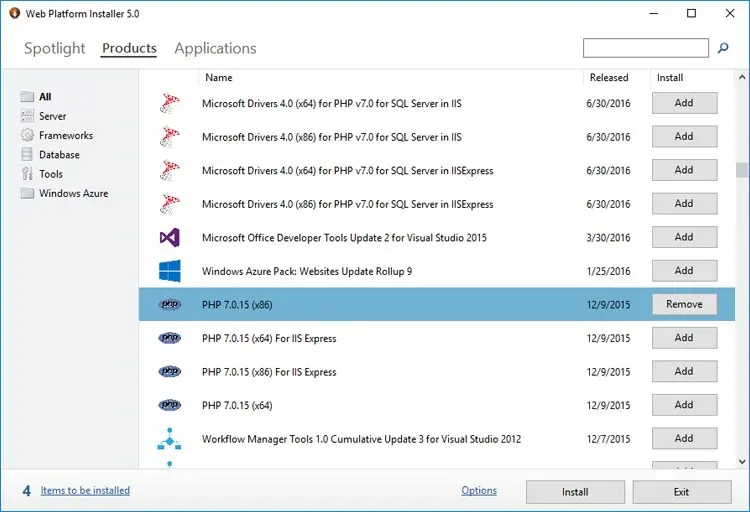The image size is (750, 512).
Task: Add Drivers 4.0 (x86) for IISExpress
Action: [684, 203]
